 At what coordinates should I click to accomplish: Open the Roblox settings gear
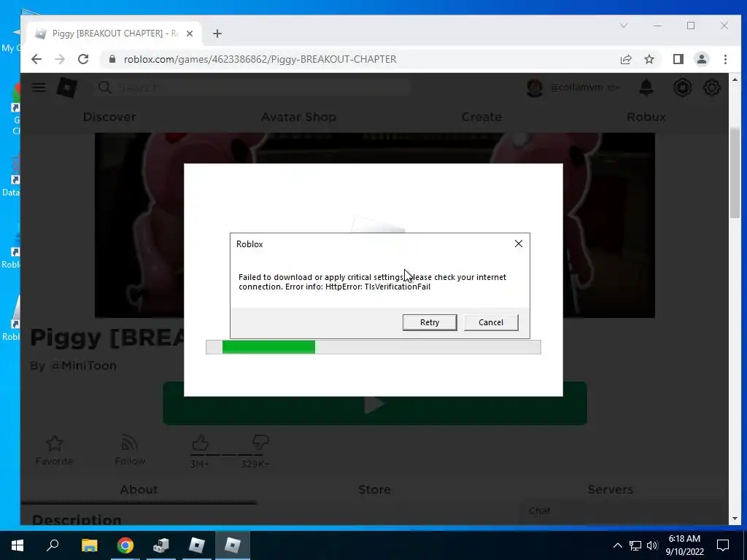click(712, 87)
